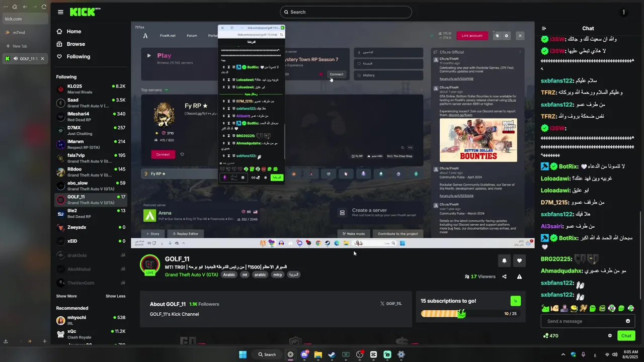This screenshot has height=362, width=644.
Task: Open recommended channel mhyochi
Action: [91, 320]
